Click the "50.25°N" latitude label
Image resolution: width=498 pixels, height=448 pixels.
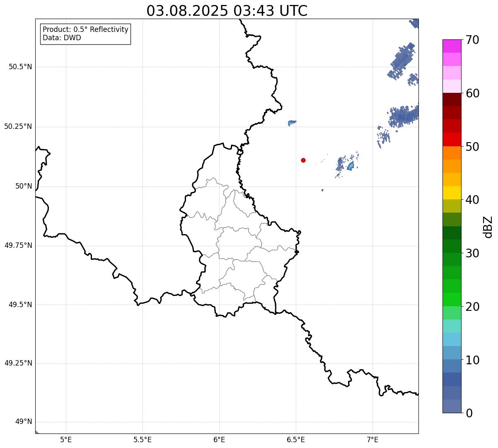18,126
